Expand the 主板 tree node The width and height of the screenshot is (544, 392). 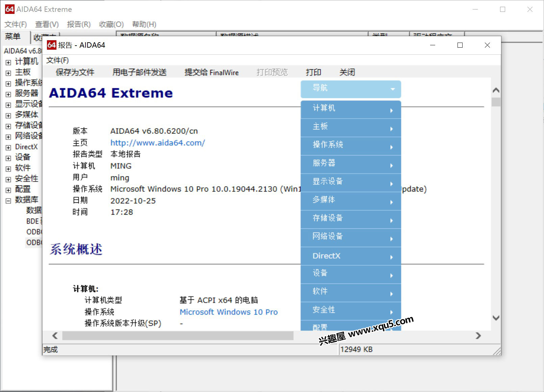tap(8, 73)
